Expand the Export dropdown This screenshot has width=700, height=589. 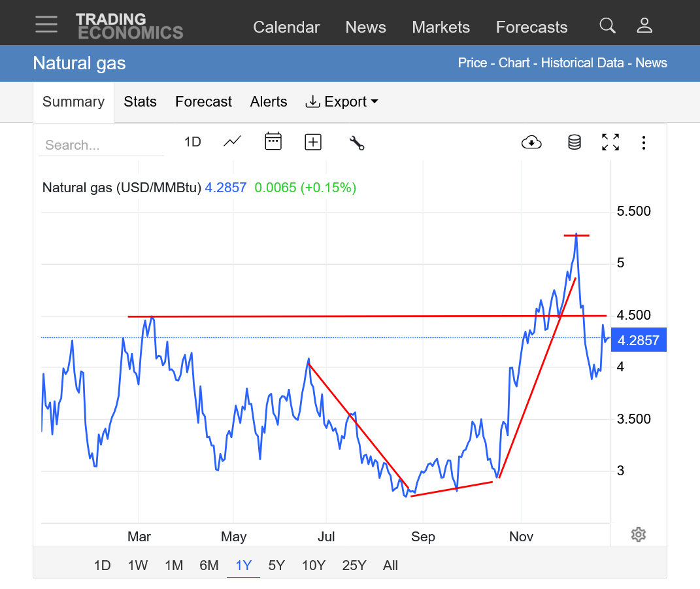click(x=342, y=102)
